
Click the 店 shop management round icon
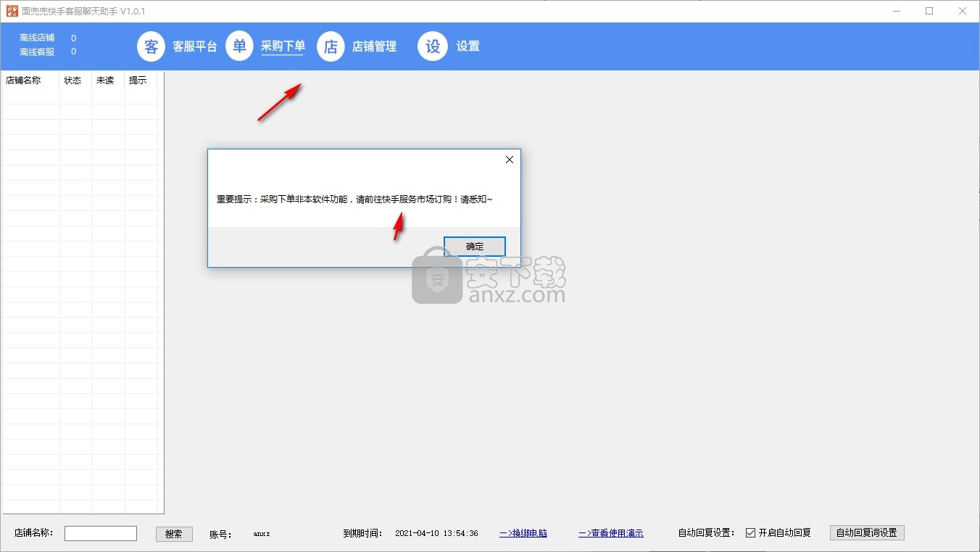(x=331, y=46)
